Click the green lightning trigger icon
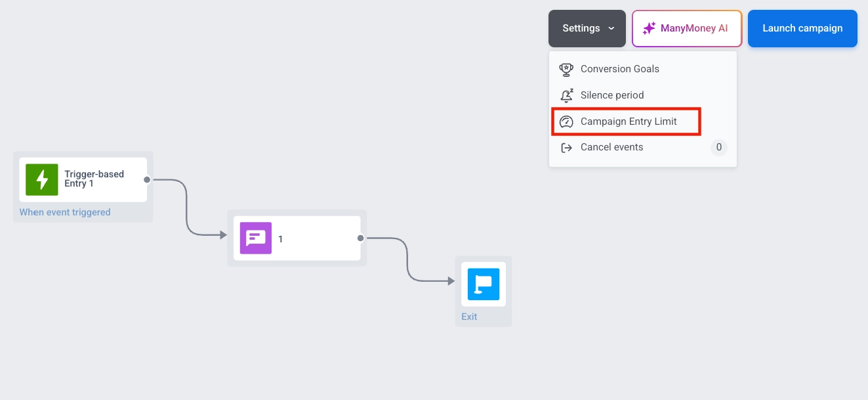The height and width of the screenshot is (400, 868). coord(42,179)
